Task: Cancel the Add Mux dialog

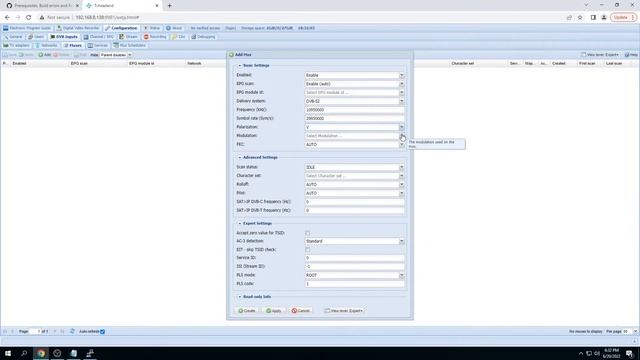Action: 301,311
